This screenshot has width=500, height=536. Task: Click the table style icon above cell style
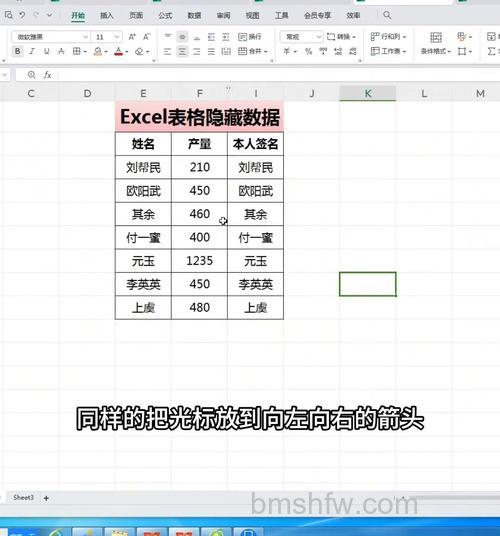pyautogui.click(x=462, y=36)
